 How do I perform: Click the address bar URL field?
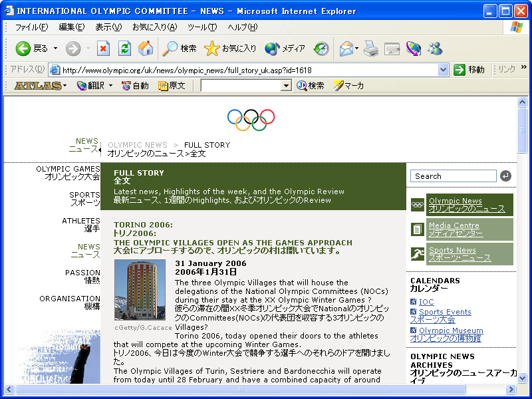click(249, 70)
